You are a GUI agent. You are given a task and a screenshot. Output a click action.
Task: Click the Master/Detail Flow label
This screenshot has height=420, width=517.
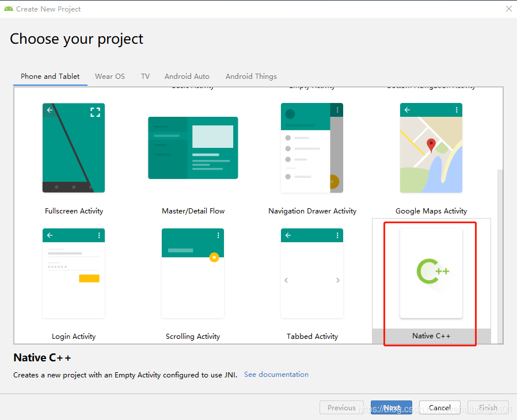pyautogui.click(x=193, y=211)
